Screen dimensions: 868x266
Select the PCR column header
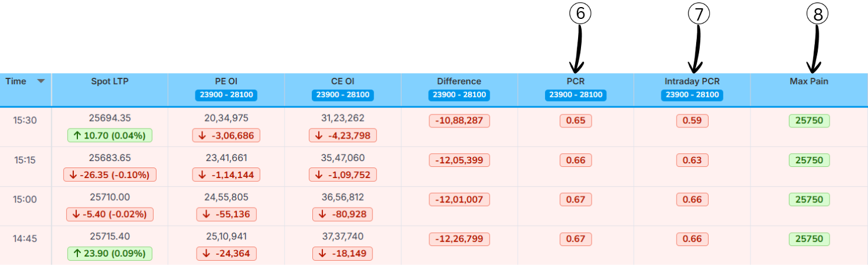click(x=576, y=81)
